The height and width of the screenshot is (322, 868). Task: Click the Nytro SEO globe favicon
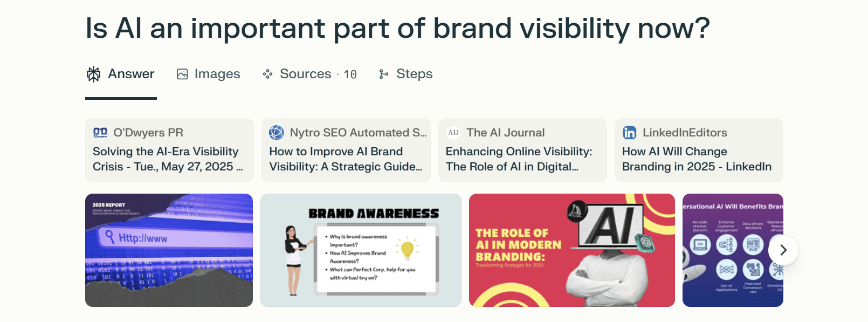(x=277, y=133)
